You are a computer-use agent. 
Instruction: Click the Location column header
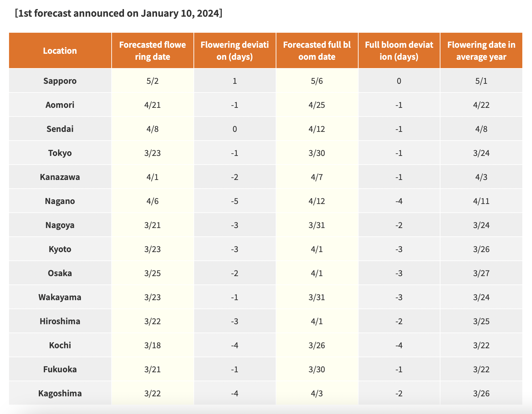[x=60, y=51]
